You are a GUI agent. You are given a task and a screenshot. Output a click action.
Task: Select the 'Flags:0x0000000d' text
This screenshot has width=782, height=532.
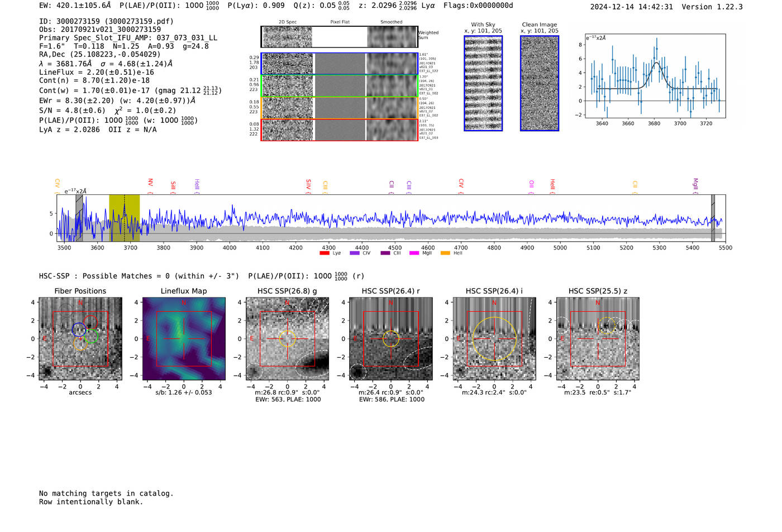click(478, 6)
